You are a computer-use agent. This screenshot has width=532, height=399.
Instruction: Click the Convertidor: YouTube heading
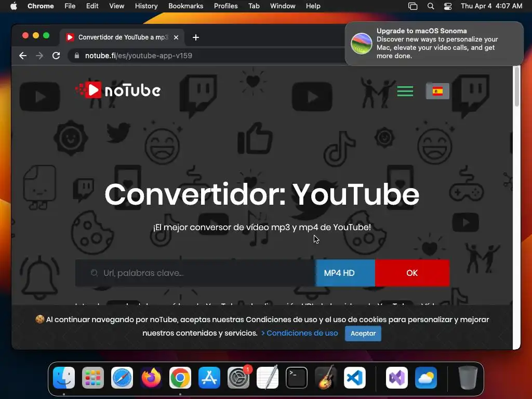(x=262, y=194)
